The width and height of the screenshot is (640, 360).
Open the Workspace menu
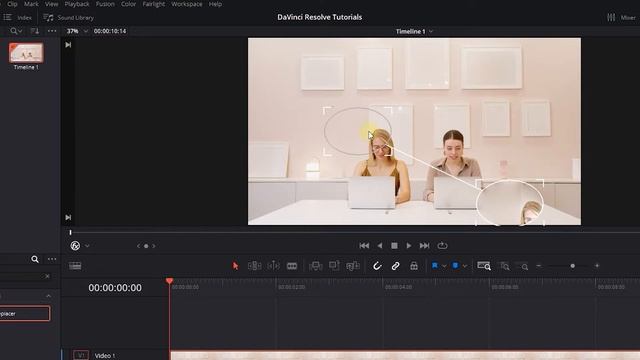[x=187, y=4]
